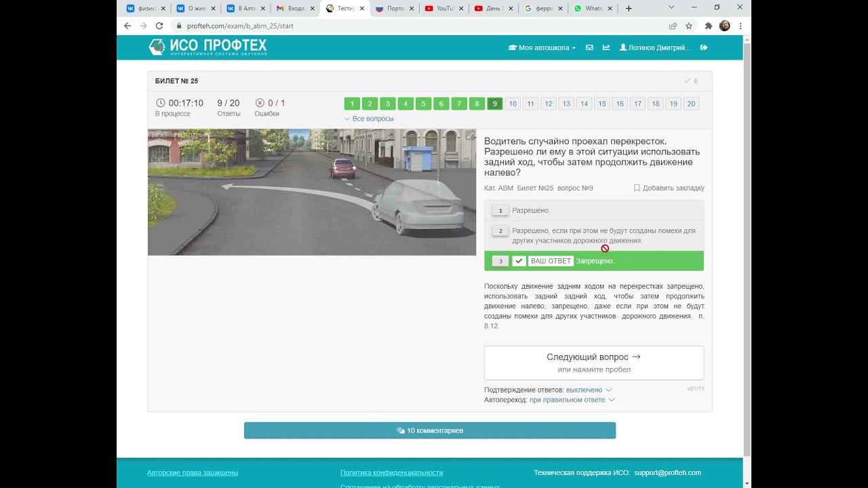Go to question 15
This screenshot has height=488, width=868.
(x=601, y=104)
